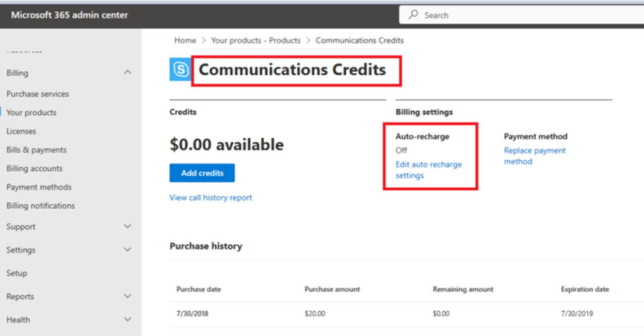Image resolution: width=644 pixels, height=336 pixels.
Task: Open Purchase services in sidebar
Action: tap(37, 94)
